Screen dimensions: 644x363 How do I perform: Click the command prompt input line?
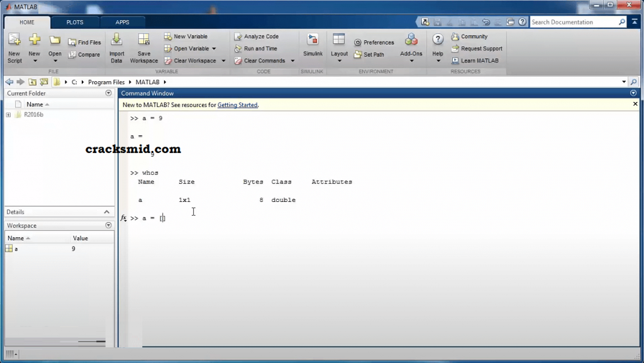pyautogui.click(x=384, y=218)
